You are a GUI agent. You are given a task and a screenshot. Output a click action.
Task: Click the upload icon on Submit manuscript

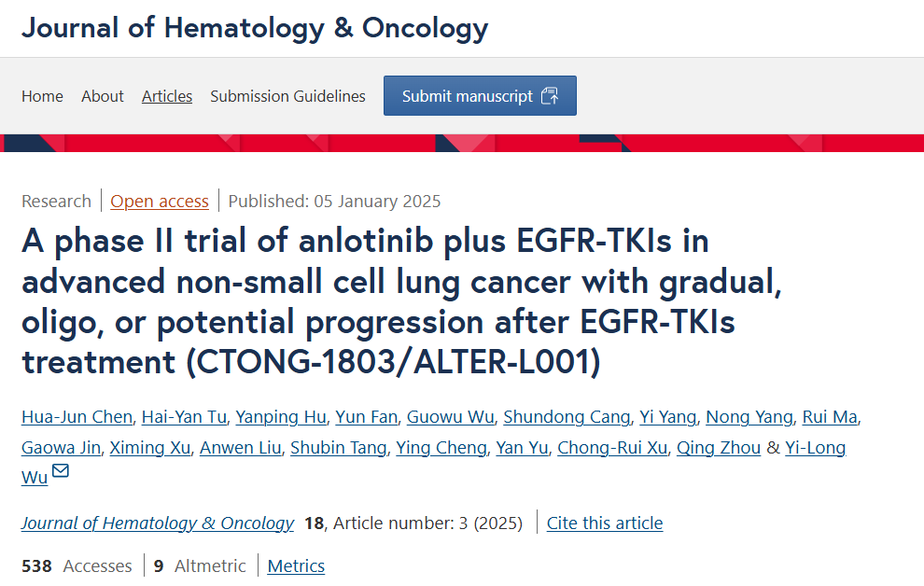click(x=550, y=96)
